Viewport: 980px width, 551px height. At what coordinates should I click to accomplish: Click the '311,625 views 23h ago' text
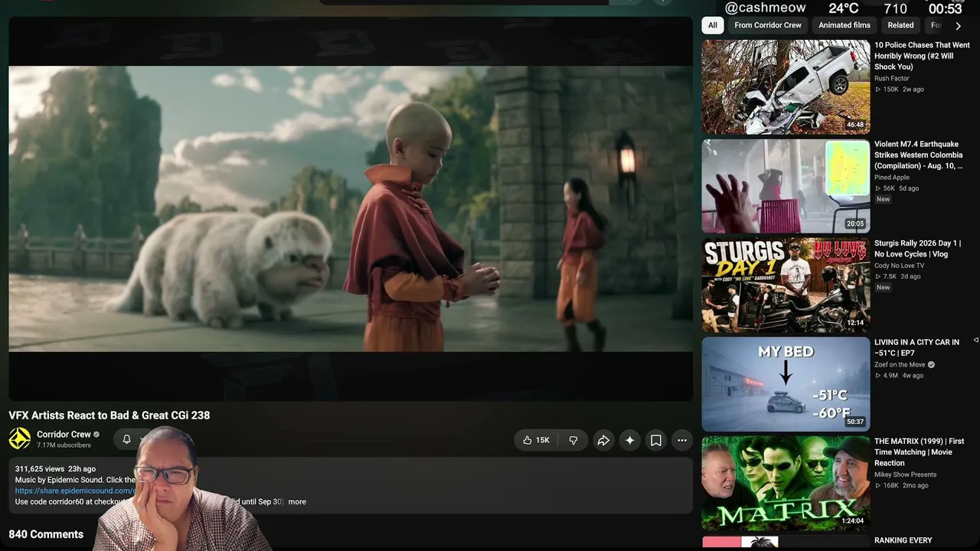point(55,469)
